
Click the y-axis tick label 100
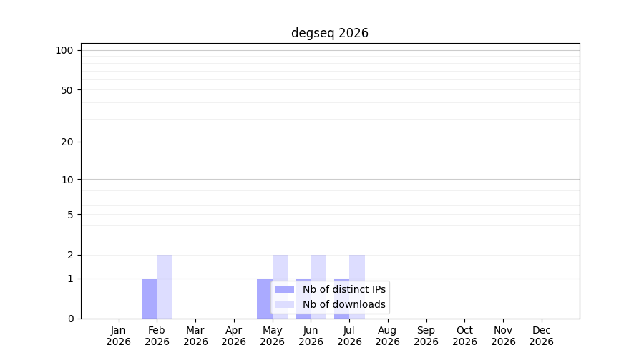(64, 51)
